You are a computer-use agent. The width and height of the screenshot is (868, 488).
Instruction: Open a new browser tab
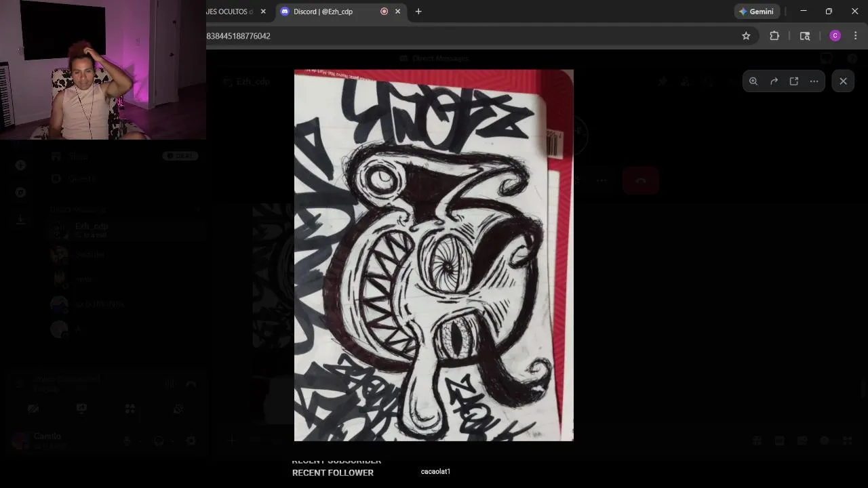(418, 12)
